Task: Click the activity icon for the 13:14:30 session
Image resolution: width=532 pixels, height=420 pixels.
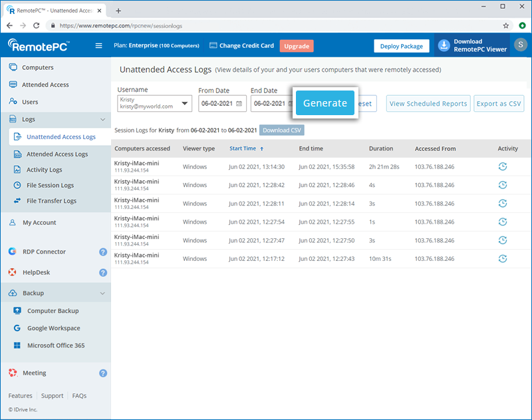Action: [503, 166]
